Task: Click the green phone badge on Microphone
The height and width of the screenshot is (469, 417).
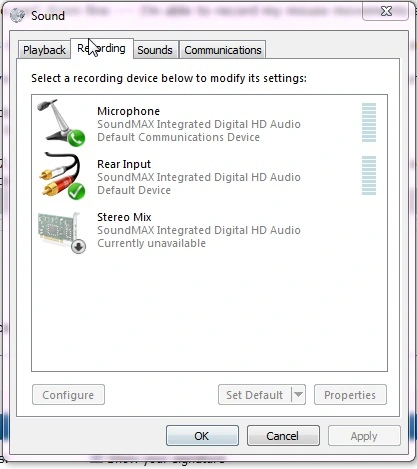Action: coord(76,138)
